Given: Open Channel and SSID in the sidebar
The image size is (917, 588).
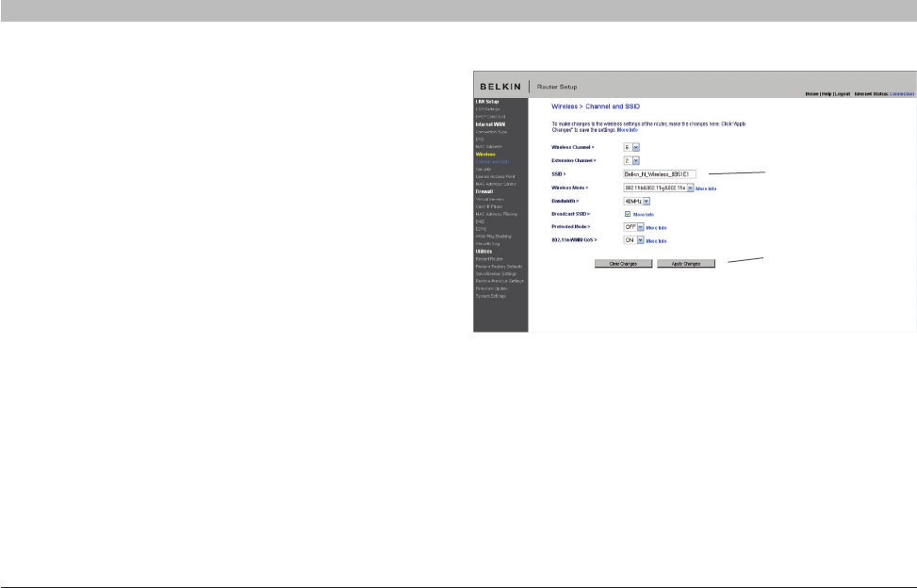Looking at the screenshot, I should (x=492, y=162).
